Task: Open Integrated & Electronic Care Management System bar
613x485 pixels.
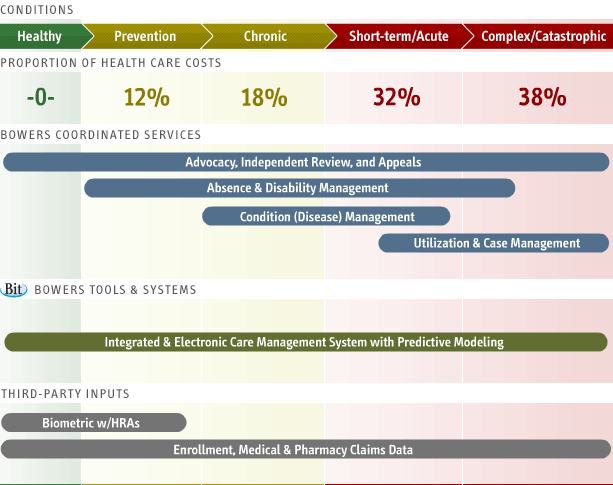Action: [305, 342]
